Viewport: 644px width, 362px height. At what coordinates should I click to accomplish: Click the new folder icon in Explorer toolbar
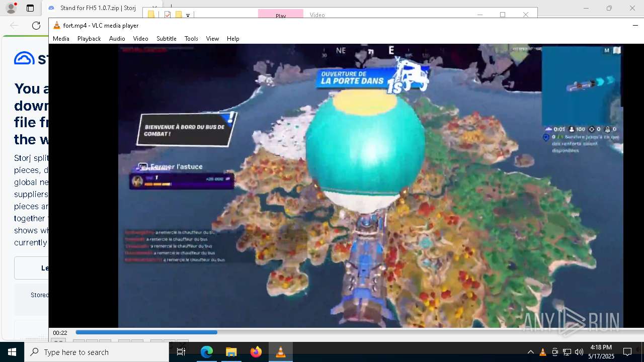click(178, 15)
